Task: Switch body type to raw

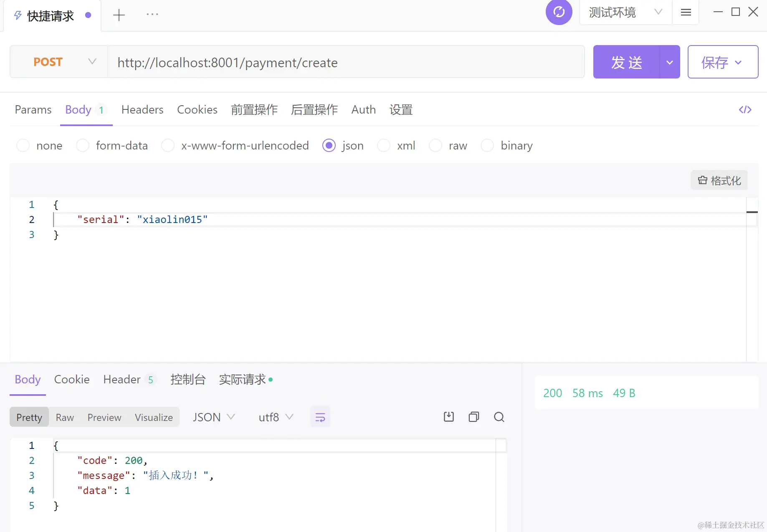Action: click(435, 145)
